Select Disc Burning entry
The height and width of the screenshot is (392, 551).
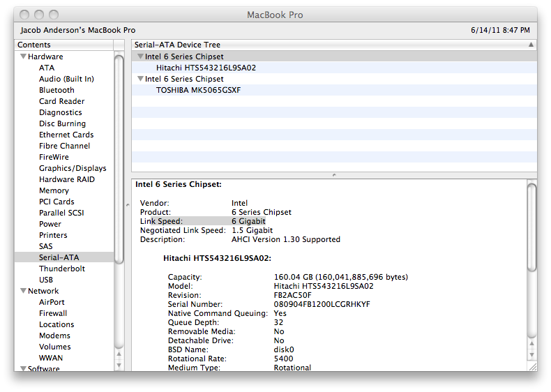point(63,123)
